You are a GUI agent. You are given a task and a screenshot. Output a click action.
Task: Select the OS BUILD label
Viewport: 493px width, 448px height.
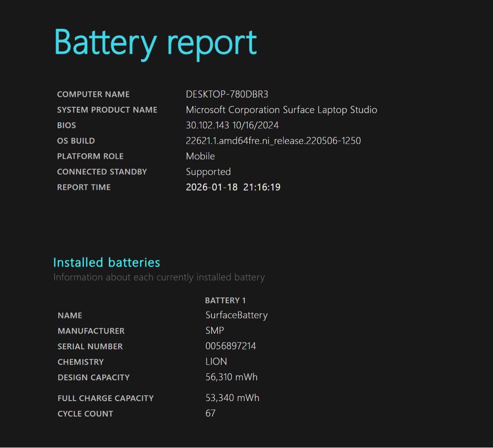click(76, 141)
